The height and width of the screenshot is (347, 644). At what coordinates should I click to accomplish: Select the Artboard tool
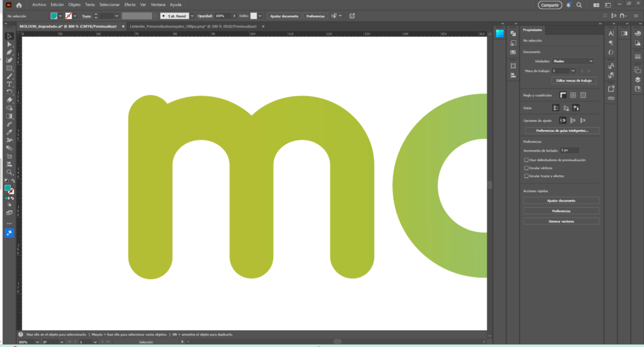pos(9,156)
